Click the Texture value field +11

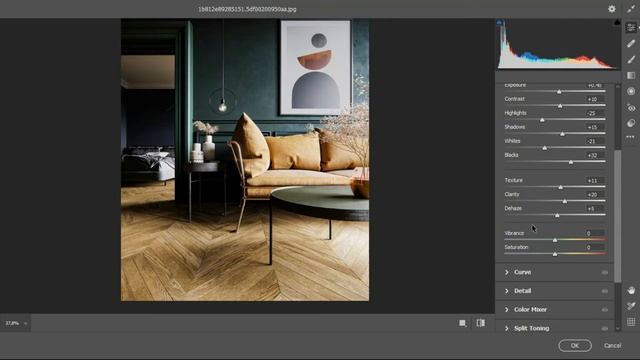595,180
